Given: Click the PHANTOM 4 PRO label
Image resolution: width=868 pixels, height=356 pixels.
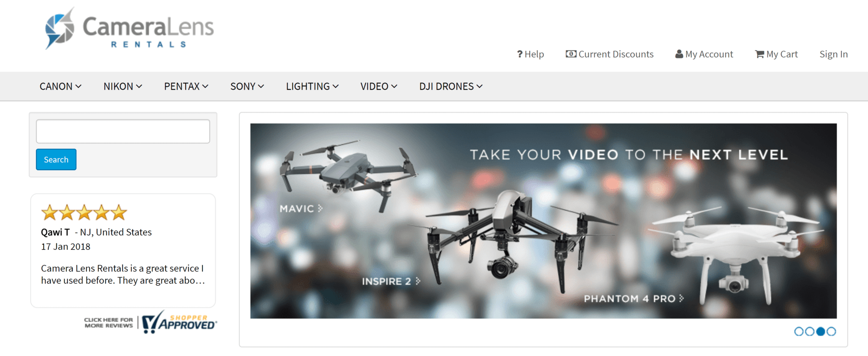Looking at the screenshot, I should click(x=629, y=299).
